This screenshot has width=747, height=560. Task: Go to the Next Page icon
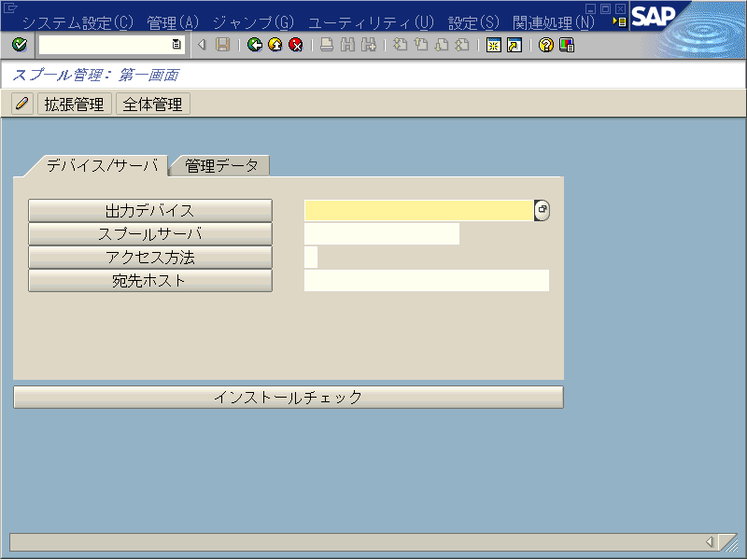coord(442,45)
